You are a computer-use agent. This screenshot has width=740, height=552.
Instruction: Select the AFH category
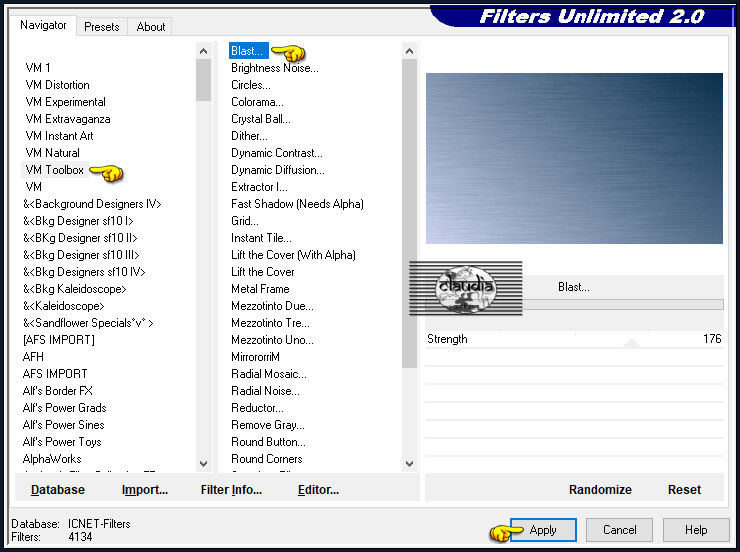33,357
